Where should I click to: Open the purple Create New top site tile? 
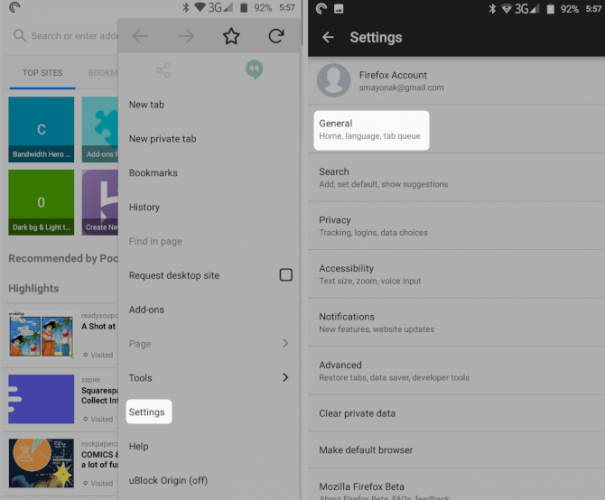point(100,202)
